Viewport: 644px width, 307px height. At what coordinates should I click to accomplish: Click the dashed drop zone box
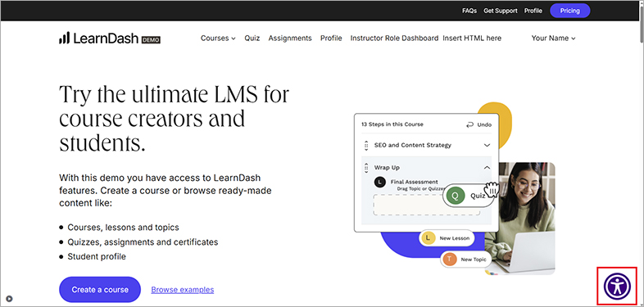click(426, 205)
